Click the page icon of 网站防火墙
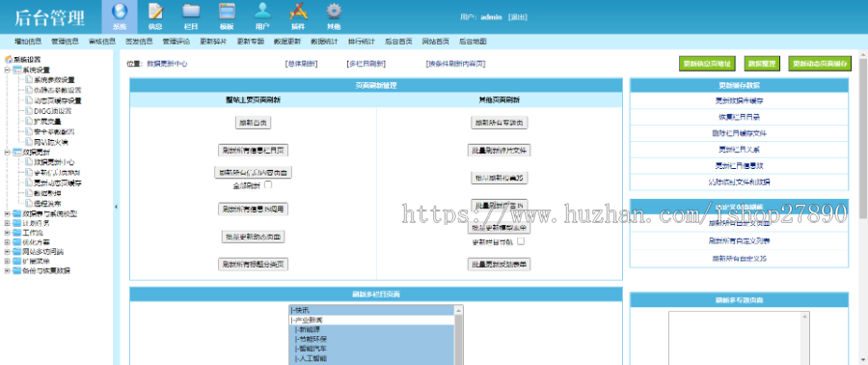This screenshot has width=868, height=365. 29,142
